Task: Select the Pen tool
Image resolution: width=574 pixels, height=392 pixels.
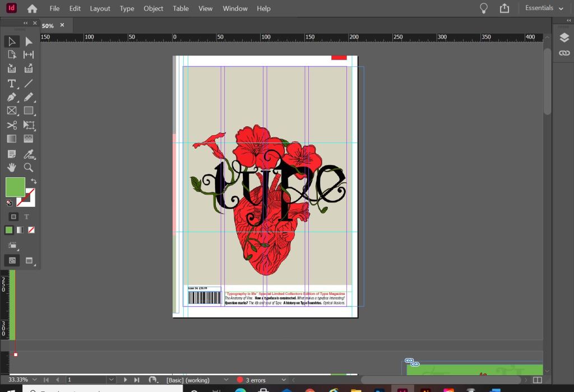Action: 11,97
